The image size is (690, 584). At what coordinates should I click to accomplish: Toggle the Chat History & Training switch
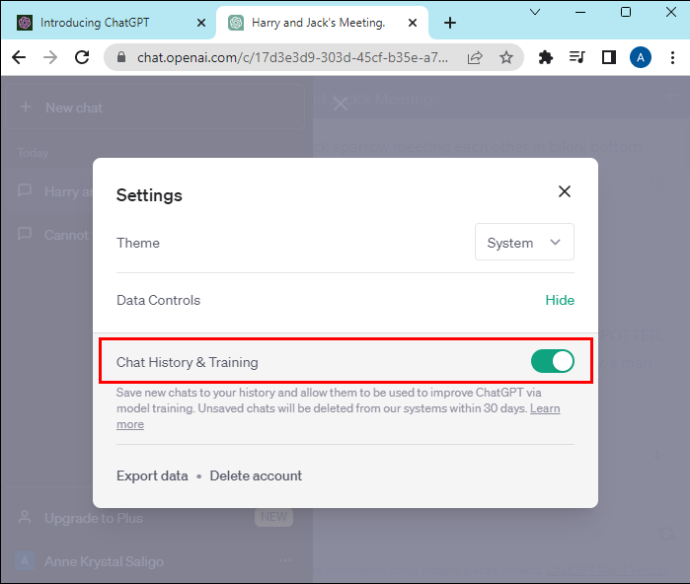coord(552,361)
